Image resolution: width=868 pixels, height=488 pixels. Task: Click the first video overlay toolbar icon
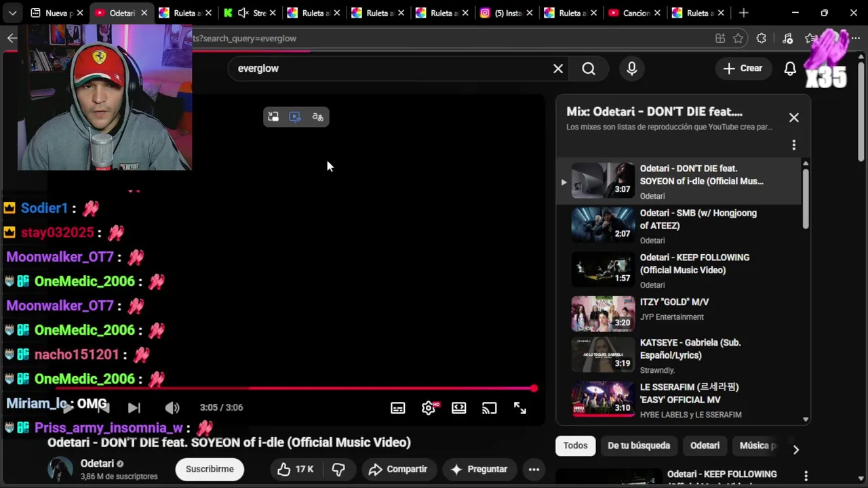[273, 117]
